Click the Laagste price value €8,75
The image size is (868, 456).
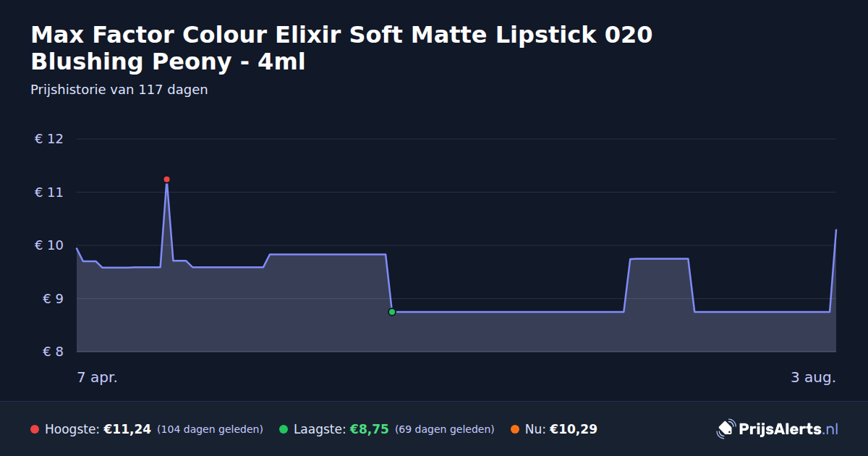tap(369, 429)
